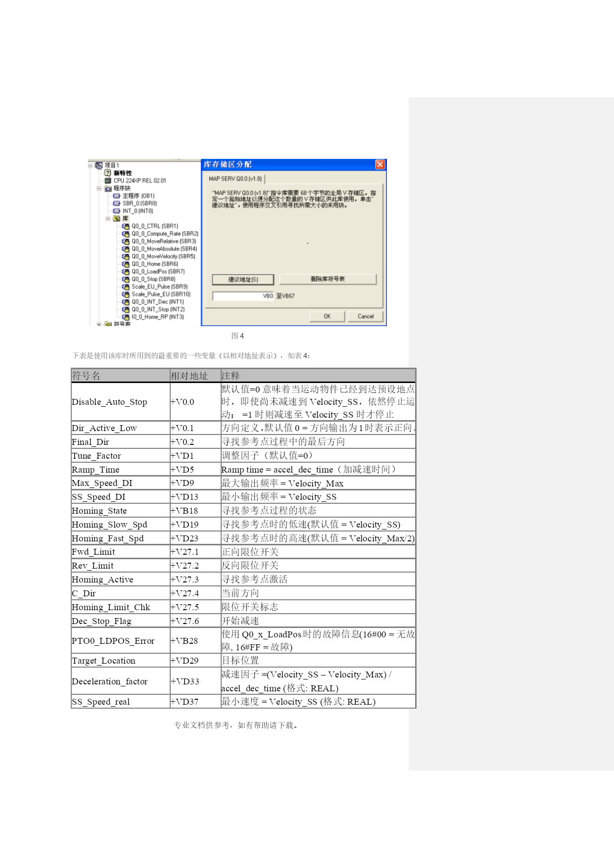Screen dimensions: 614x868
Task: Select Q0_0_Compute_Rate (SBR2) locked icon
Action: tap(126, 234)
